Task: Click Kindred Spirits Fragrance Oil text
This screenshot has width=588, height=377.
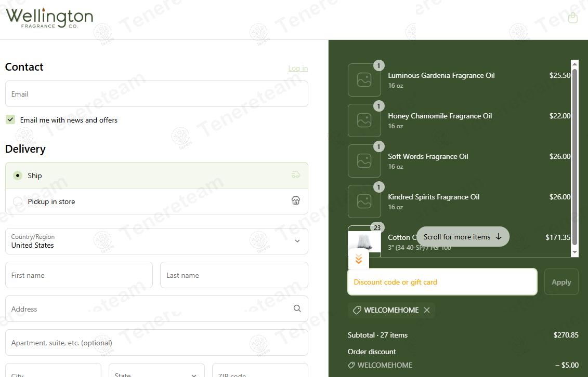Action: pyautogui.click(x=434, y=197)
